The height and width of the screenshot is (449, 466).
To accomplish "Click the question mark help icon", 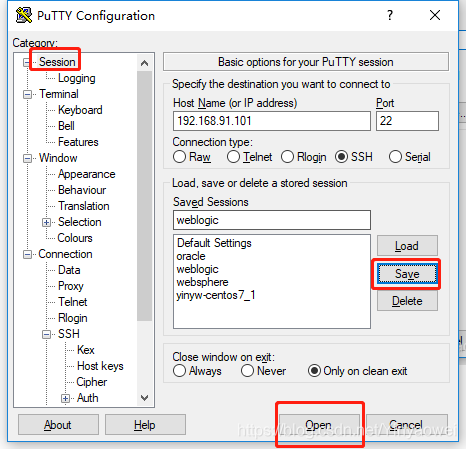I will click(x=390, y=15).
